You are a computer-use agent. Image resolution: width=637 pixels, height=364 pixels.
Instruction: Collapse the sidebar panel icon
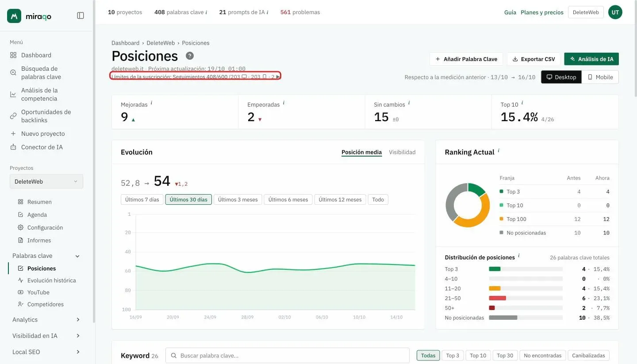(x=81, y=15)
